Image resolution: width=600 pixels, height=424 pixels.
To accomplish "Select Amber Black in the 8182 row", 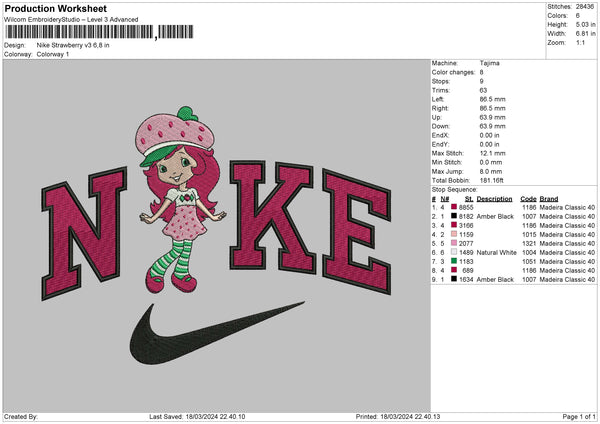I will (x=495, y=216).
